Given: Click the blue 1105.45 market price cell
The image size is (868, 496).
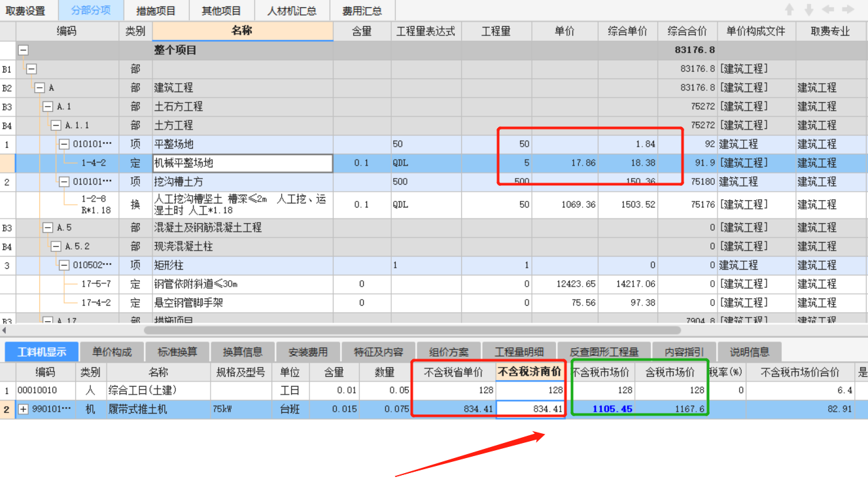Looking at the screenshot, I should click(601, 409).
